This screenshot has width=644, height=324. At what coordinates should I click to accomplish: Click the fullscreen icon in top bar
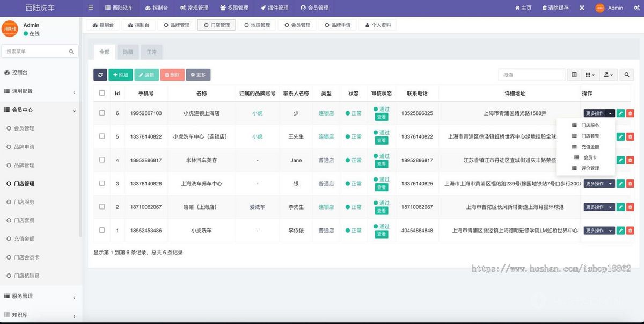tap(582, 8)
